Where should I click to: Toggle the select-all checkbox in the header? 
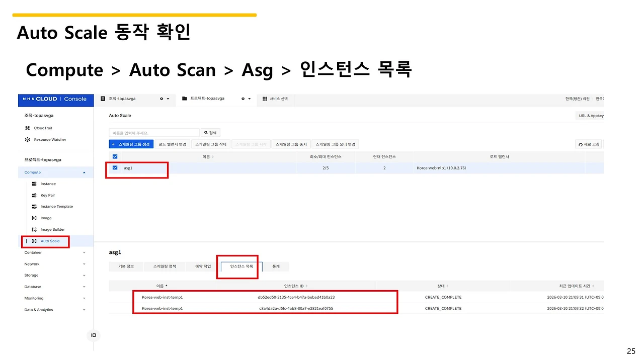115,156
